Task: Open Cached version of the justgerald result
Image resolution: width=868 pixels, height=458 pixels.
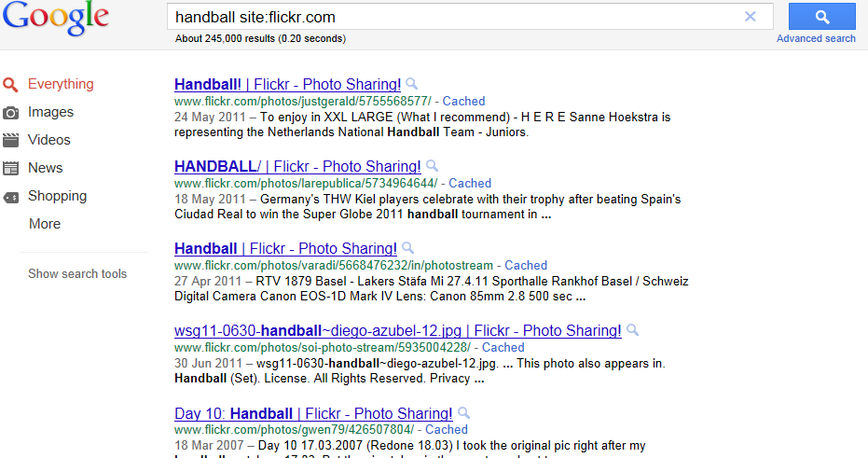Action: pos(464,102)
